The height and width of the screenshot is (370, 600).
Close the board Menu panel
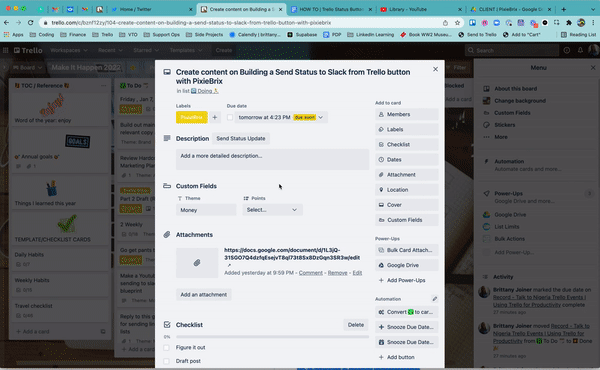[x=593, y=68]
